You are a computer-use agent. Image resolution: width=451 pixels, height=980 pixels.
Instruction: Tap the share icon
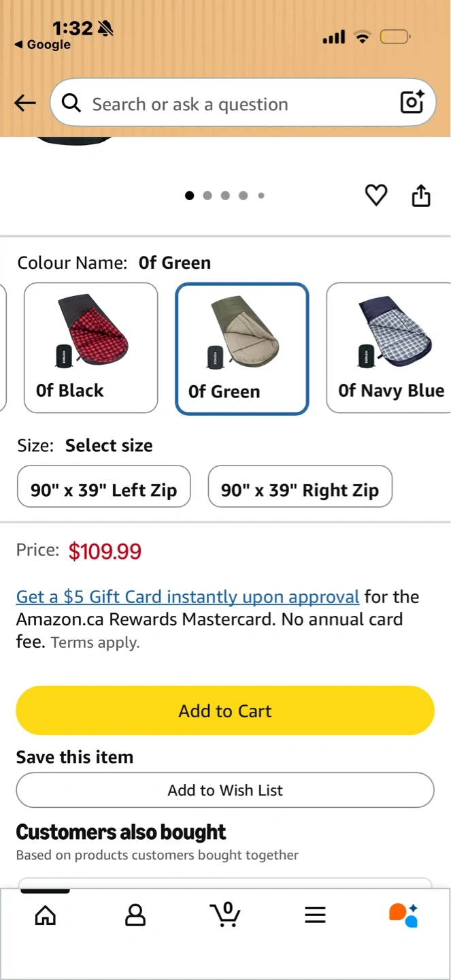click(x=421, y=195)
